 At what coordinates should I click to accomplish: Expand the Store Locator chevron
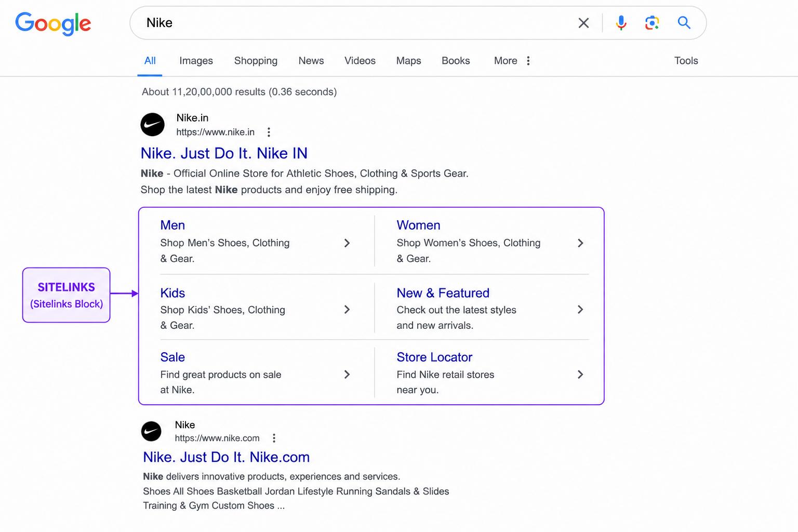(x=580, y=375)
